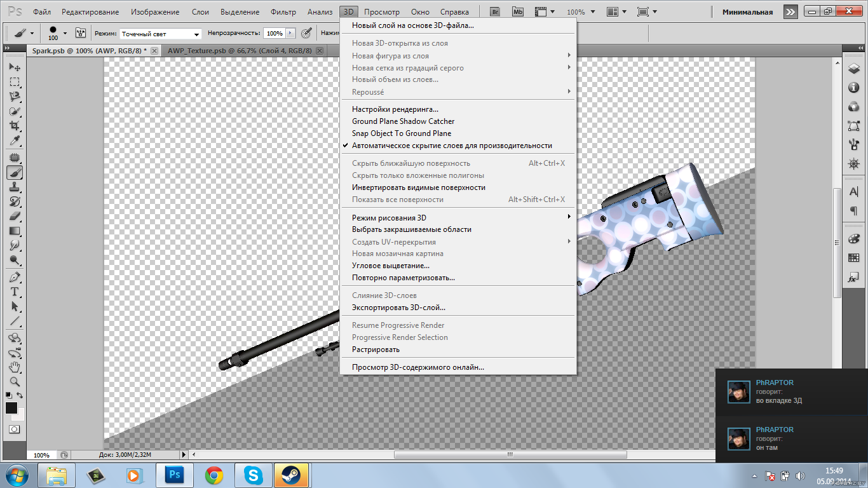Click the Windows Start button

17,475
